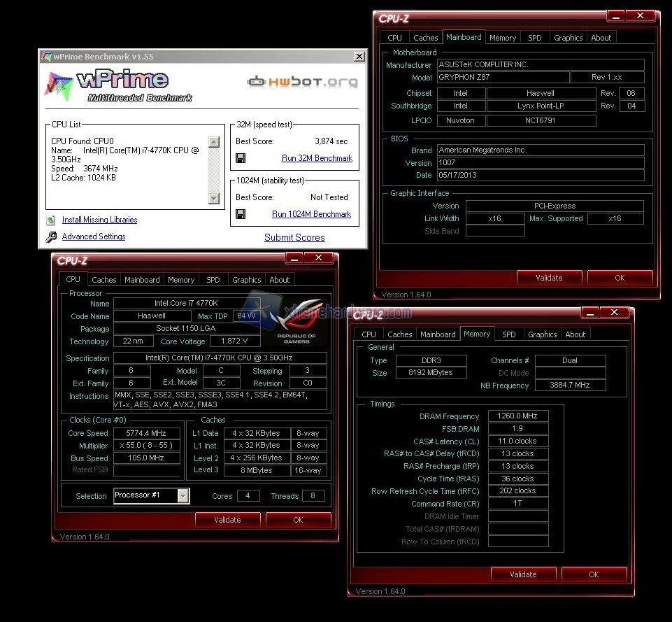This screenshot has height=622, width=672.
Task: Click the wPrime title bar app icon
Action: point(46,57)
